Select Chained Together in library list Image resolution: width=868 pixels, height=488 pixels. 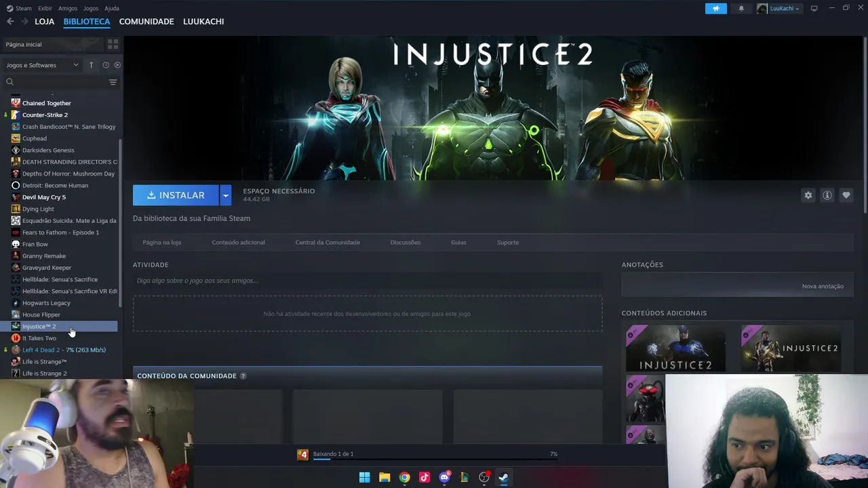(x=47, y=103)
